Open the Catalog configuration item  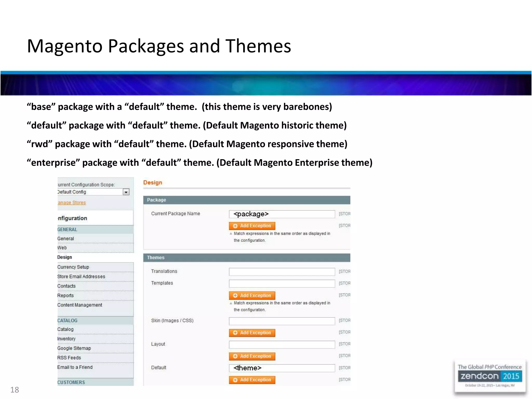65,329
